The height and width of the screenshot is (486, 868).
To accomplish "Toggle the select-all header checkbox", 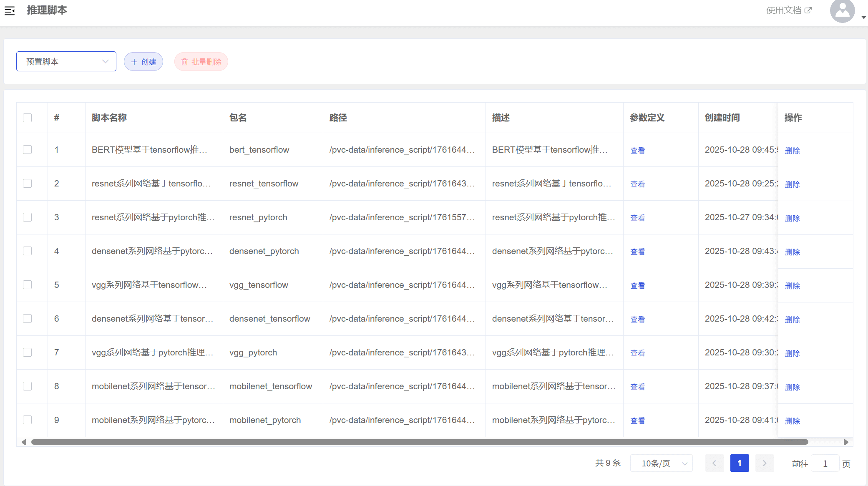I will [x=28, y=118].
